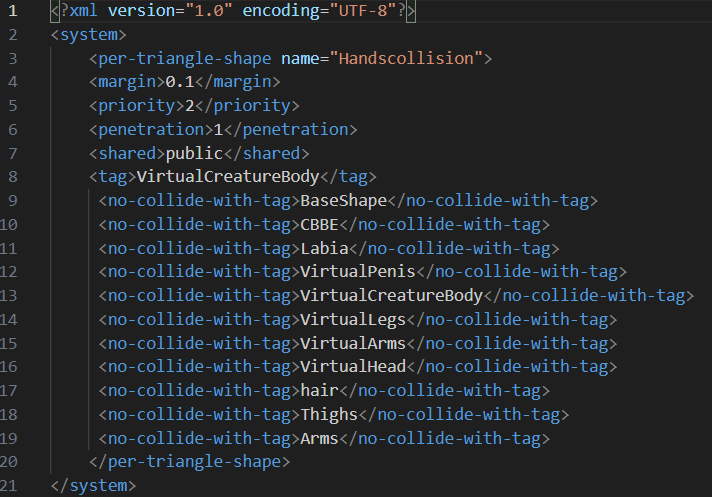Click the VirtualArms tag value
The height and width of the screenshot is (497, 712).
pyautogui.click(x=353, y=343)
